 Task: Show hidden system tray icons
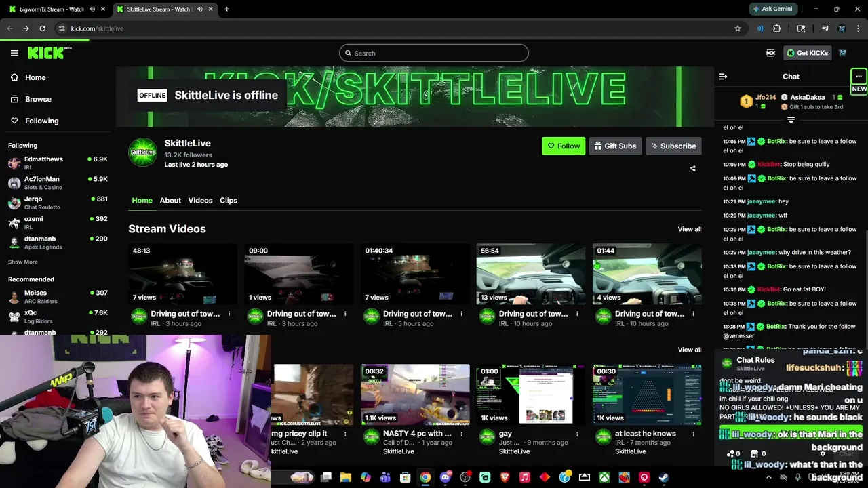tap(768, 477)
